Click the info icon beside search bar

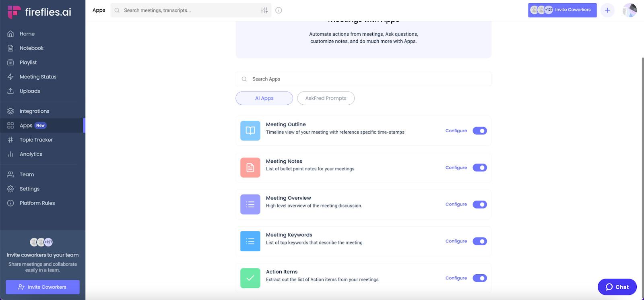coord(279,10)
